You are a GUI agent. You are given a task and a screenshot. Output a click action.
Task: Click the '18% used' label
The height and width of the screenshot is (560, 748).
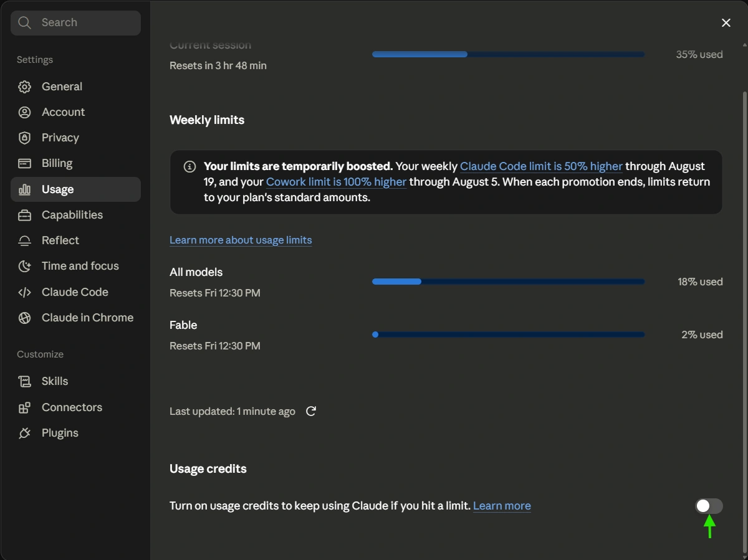tap(700, 282)
